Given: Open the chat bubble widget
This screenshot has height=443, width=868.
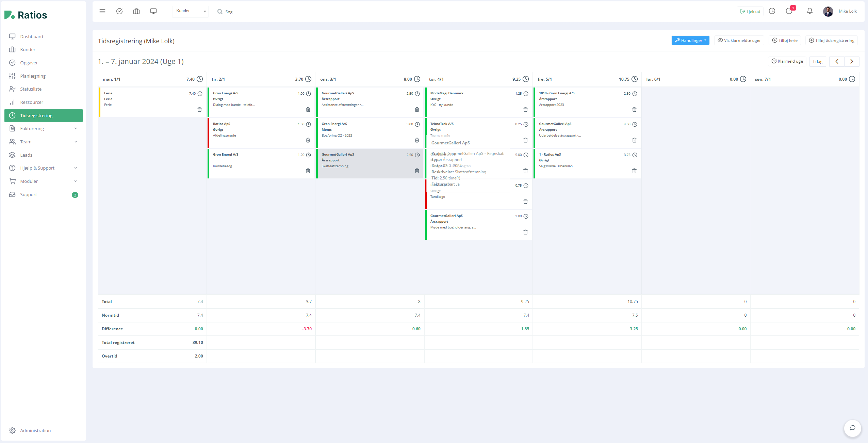Looking at the screenshot, I should pyautogui.click(x=853, y=428).
